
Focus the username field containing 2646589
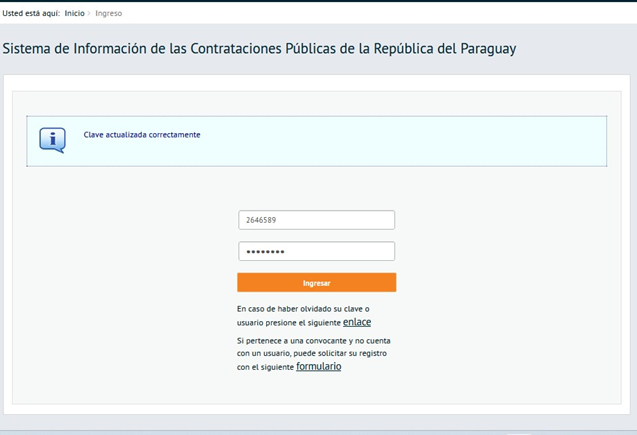(x=316, y=220)
